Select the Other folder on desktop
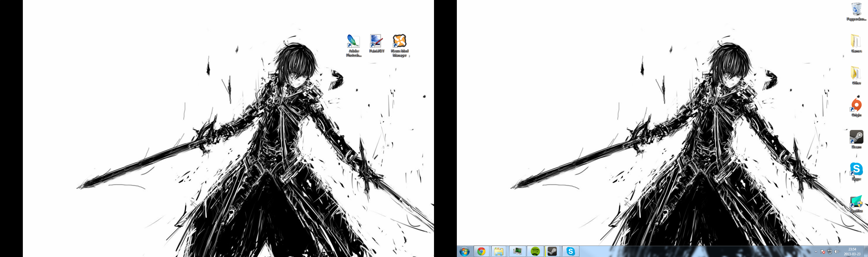Viewport: 868px width, 257px height. point(856,75)
